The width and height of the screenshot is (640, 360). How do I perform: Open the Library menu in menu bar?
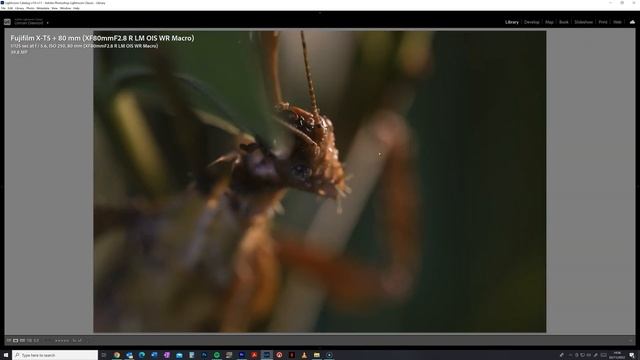click(19, 8)
